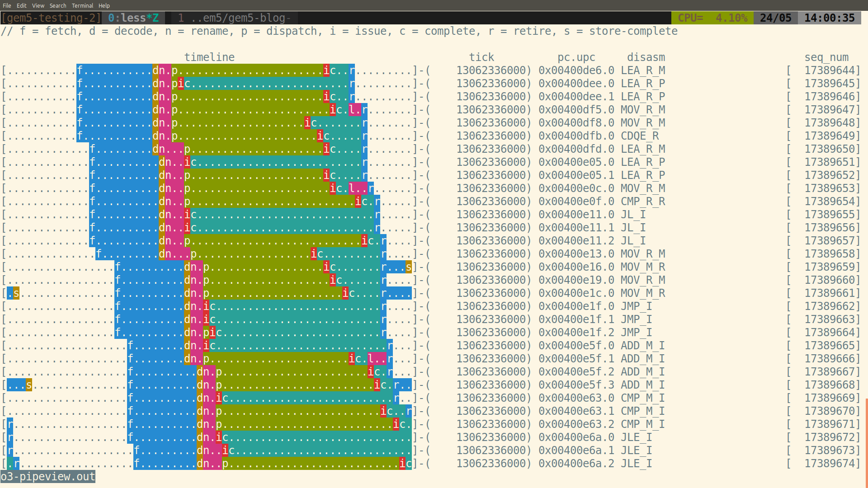Viewport: 868px width, 488px height.
Task: Click the timeline column header
Action: [x=209, y=57]
